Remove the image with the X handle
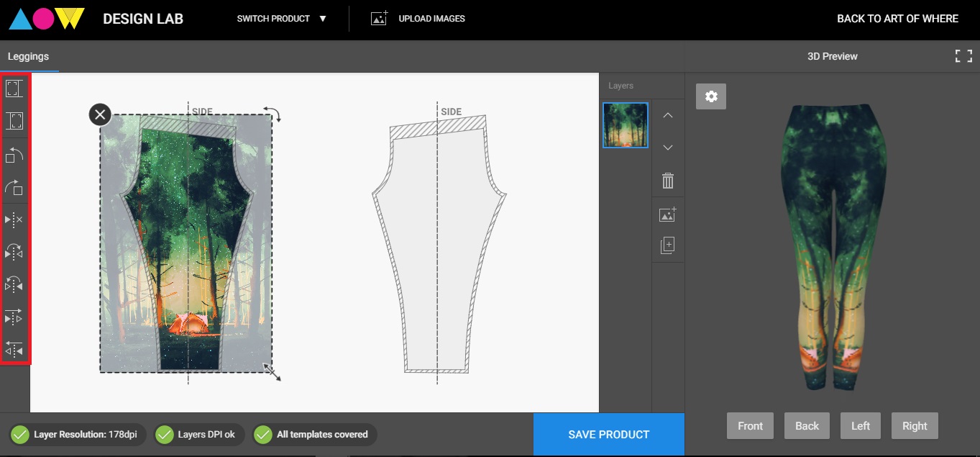The width and height of the screenshot is (980, 457). 100,114
